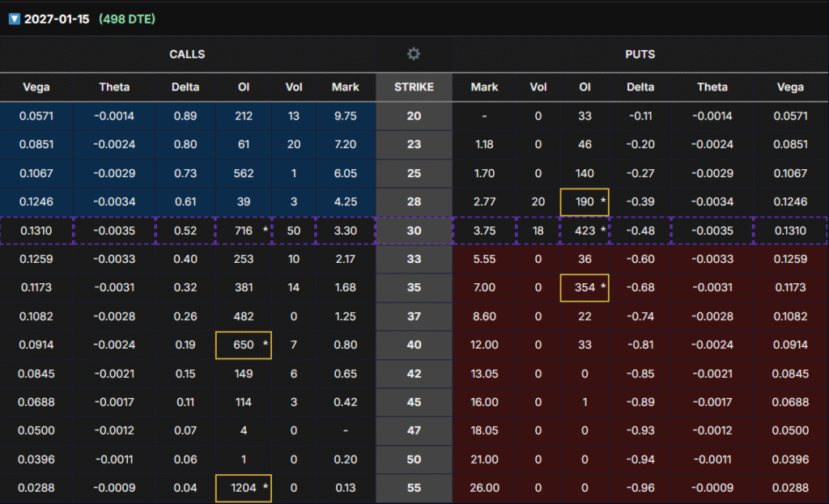Click the 2027-01-15 expiration date label
Viewport: 829px width, 504px height.
(57, 19)
